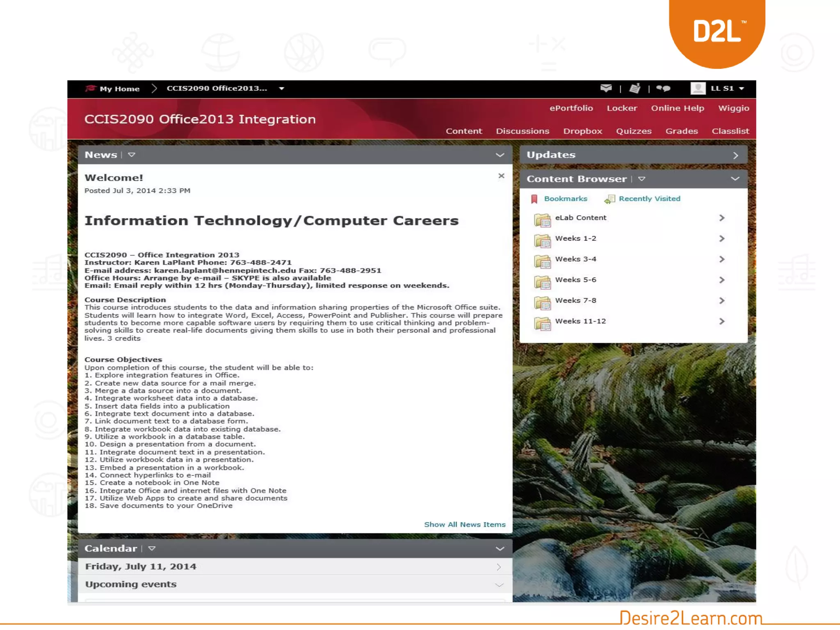Click the LL S1 user avatar
Viewport: 840px width, 630px height.
pos(698,88)
